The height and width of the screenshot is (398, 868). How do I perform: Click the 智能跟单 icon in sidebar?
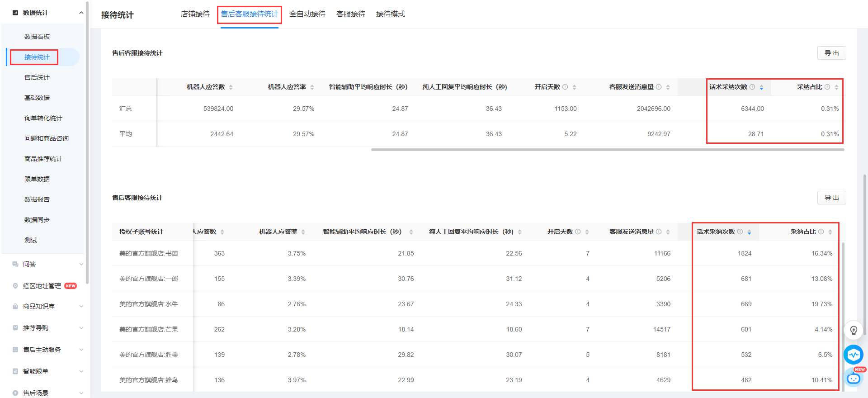pyautogui.click(x=15, y=371)
